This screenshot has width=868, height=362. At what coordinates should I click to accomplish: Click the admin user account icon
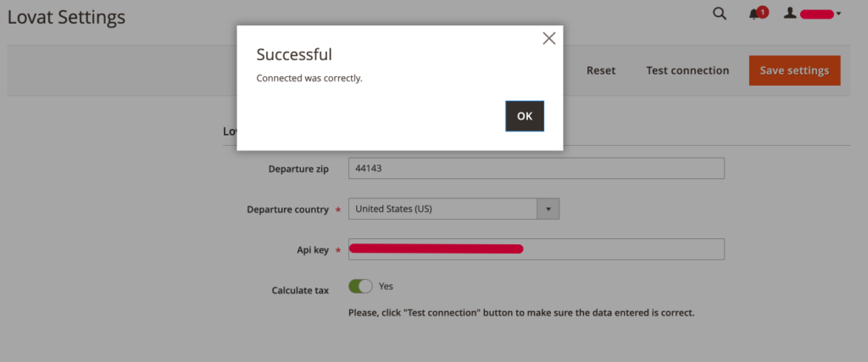790,14
